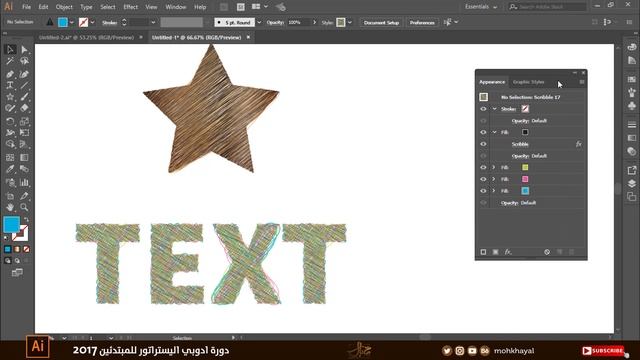The height and width of the screenshot is (360, 640).
Task: Select the Zoom magnifier tool
Action: pyautogui.click(x=24, y=207)
